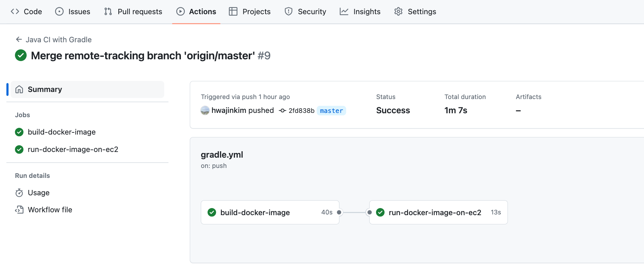Click check icon in run-docker-image-on-ec2 graph node
Image resolution: width=644 pixels, height=267 pixels.
[x=380, y=212]
